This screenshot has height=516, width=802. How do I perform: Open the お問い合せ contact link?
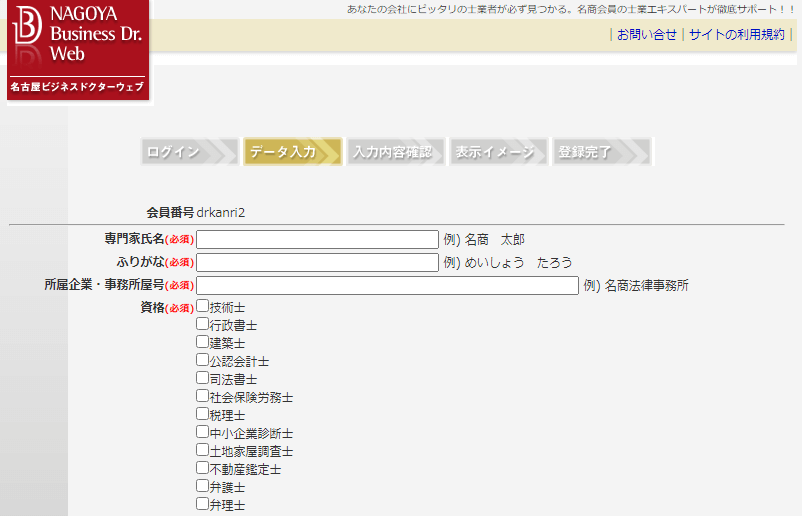point(646,34)
